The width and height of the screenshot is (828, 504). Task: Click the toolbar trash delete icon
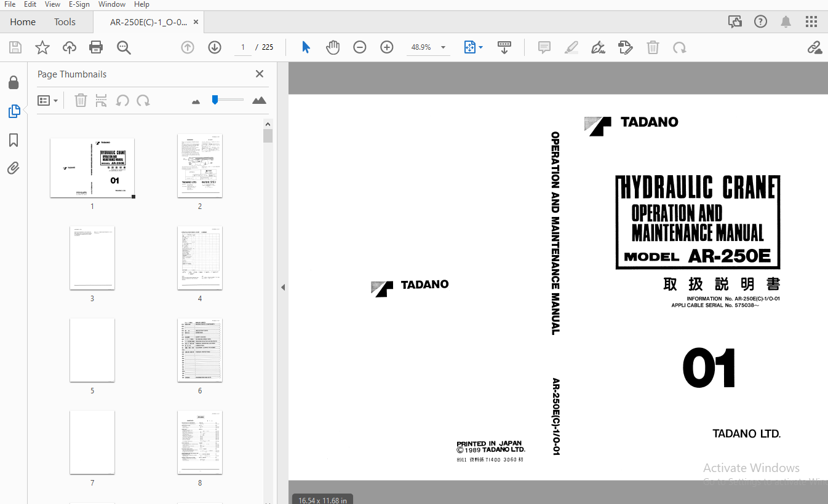pyautogui.click(x=653, y=47)
